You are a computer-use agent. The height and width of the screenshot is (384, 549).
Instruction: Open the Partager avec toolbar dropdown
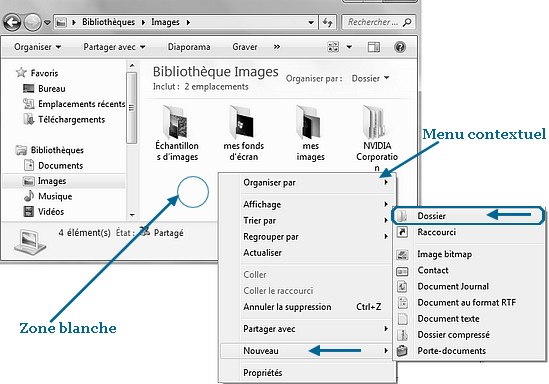(114, 47)
